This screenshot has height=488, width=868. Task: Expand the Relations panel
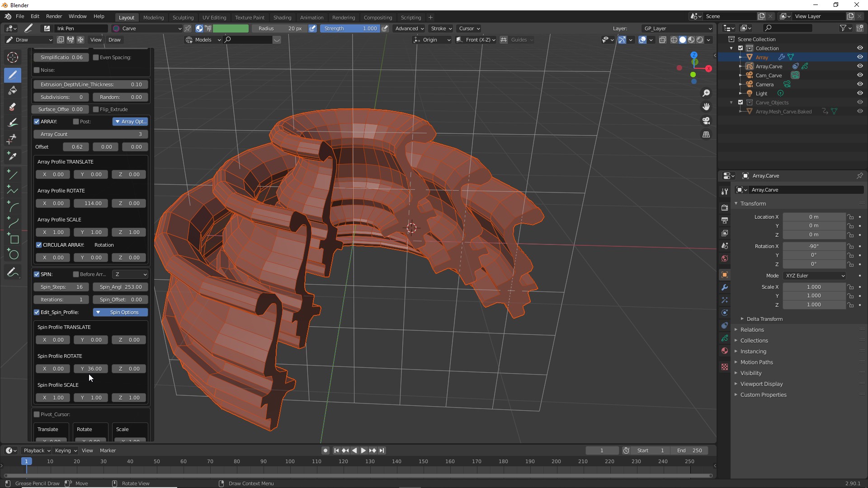(x=752, y=330)
